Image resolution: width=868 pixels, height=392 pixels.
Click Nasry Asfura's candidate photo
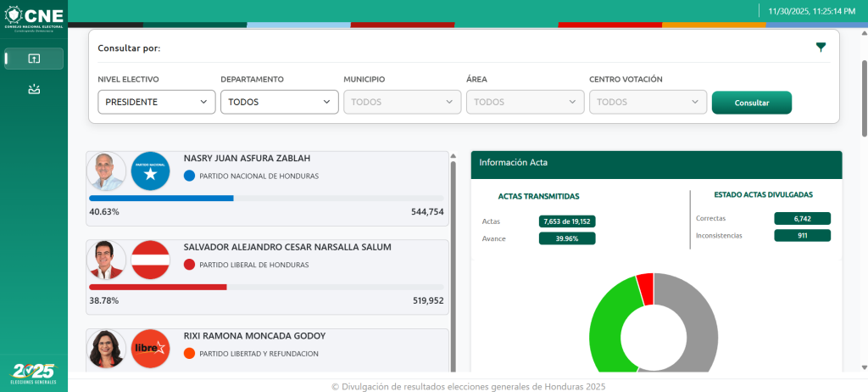[x=107, y=171]
